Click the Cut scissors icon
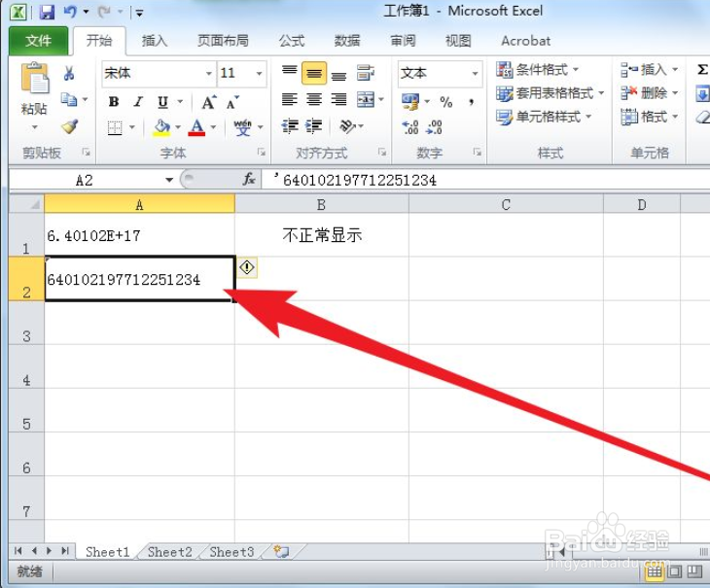The width and height of the screenshot is (710, 588). pyautogui.click(x=69, y=73)
